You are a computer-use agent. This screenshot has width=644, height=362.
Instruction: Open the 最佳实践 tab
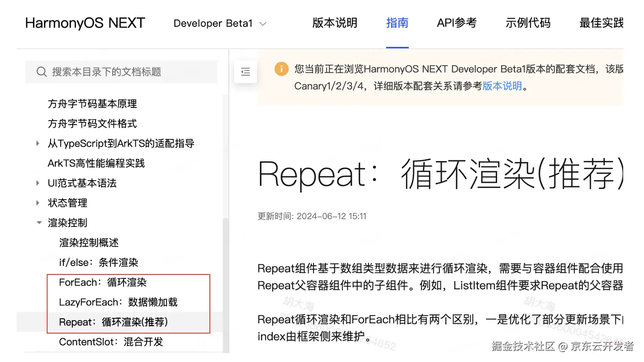pos(602,23)
